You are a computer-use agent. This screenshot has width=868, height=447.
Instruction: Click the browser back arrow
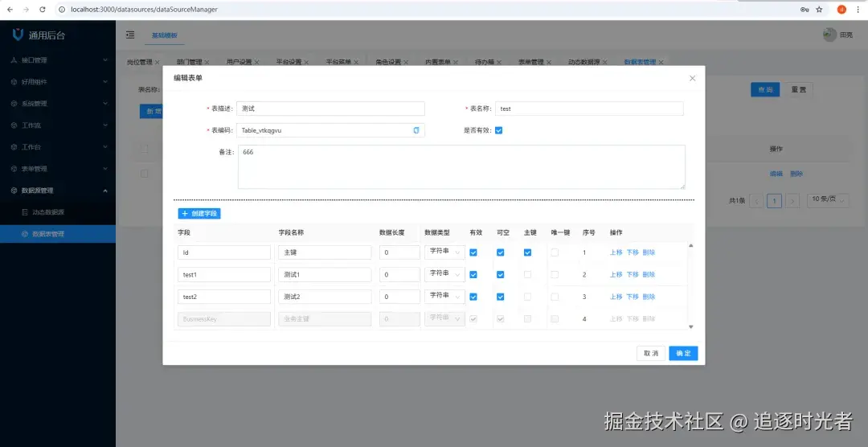tap(10, 10)
